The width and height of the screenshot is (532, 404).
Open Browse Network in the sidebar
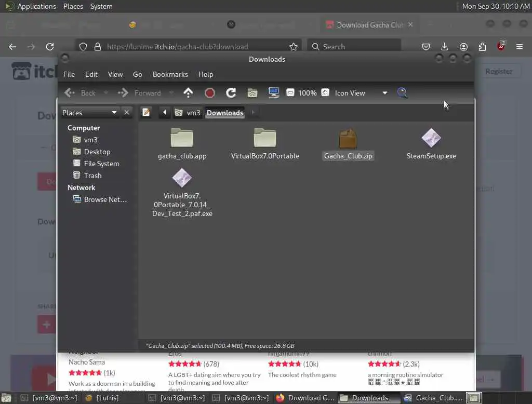(x=105, y=199)
